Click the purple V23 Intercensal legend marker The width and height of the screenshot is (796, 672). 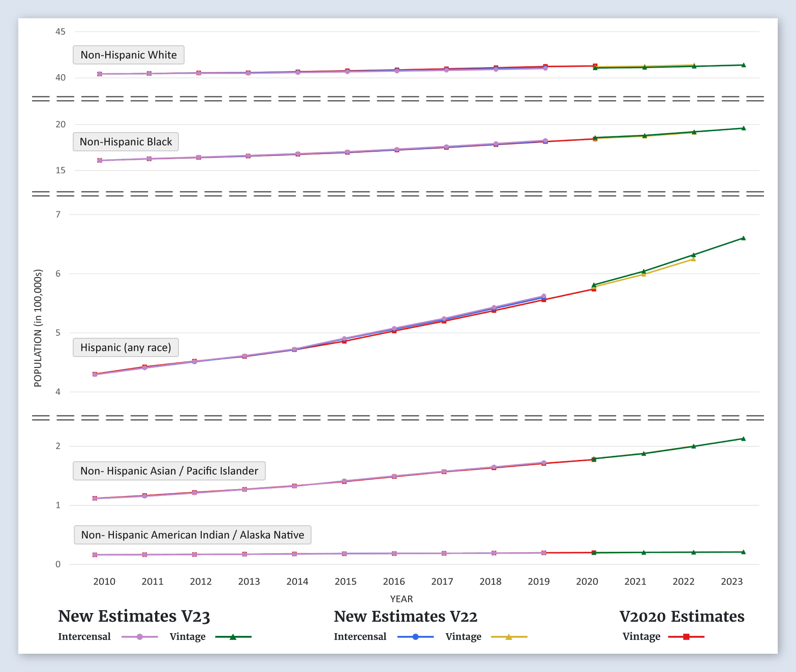pyautogui.click(x=140, y=637)
